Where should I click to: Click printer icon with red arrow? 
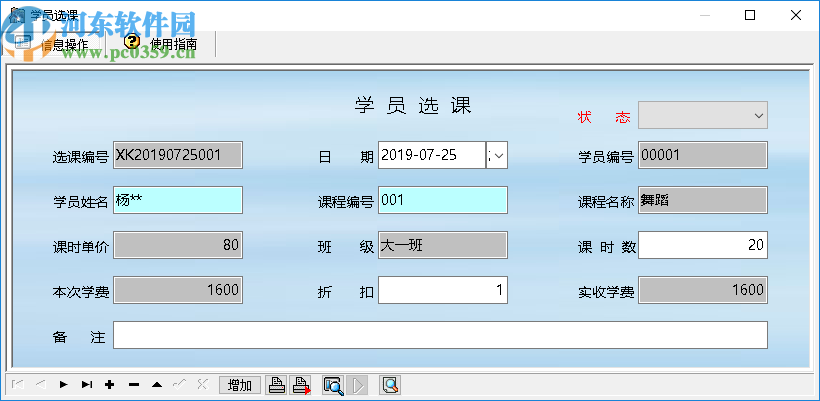(x=301, y=385)
